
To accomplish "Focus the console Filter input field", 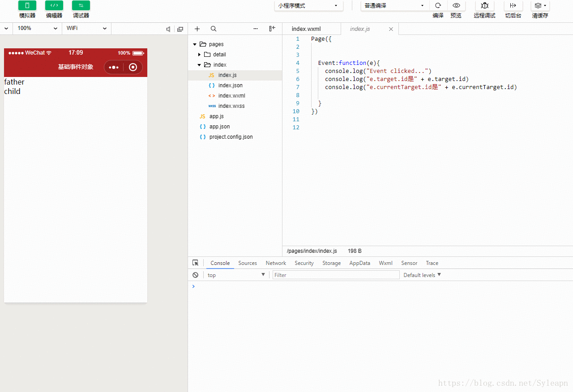I will [x=336, y=275].
